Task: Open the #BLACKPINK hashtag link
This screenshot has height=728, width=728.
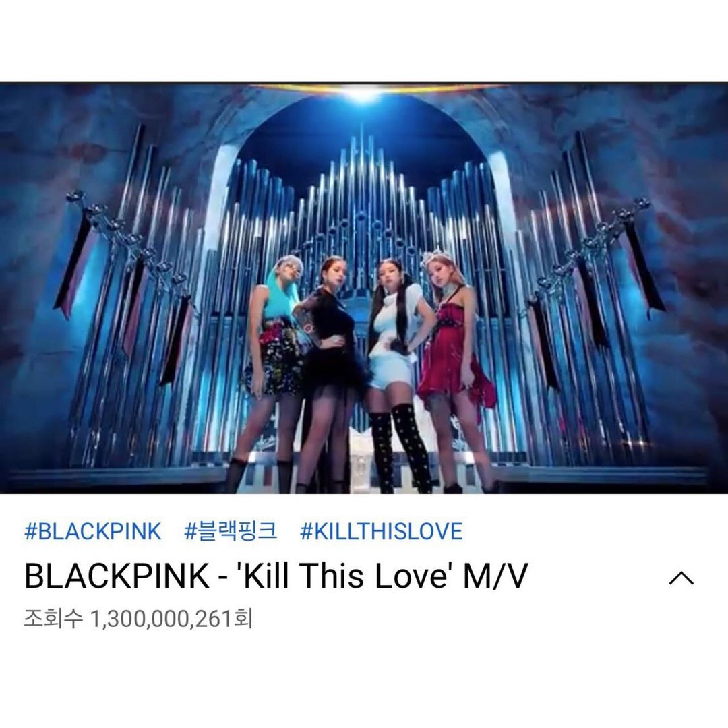Action: coord(92,531)
